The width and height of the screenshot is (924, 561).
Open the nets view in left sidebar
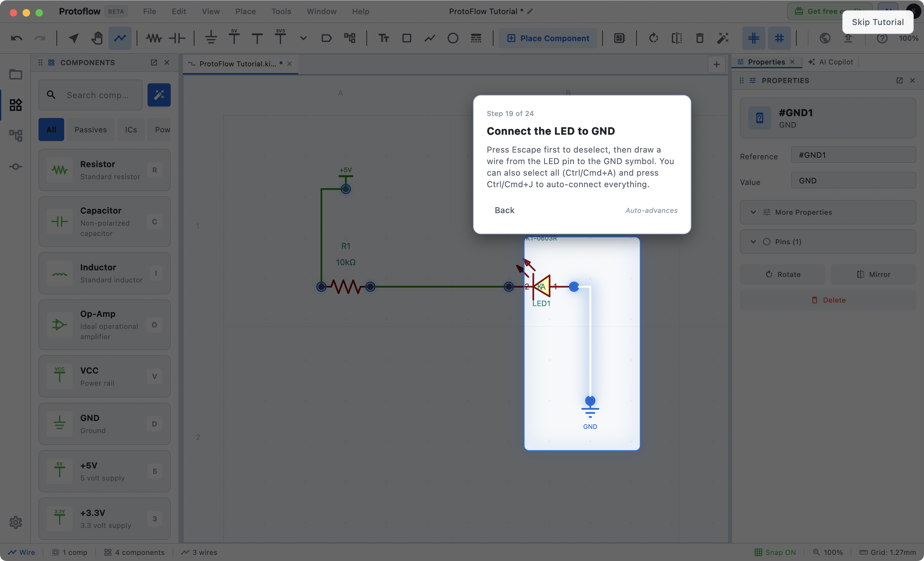pos(16,166)
